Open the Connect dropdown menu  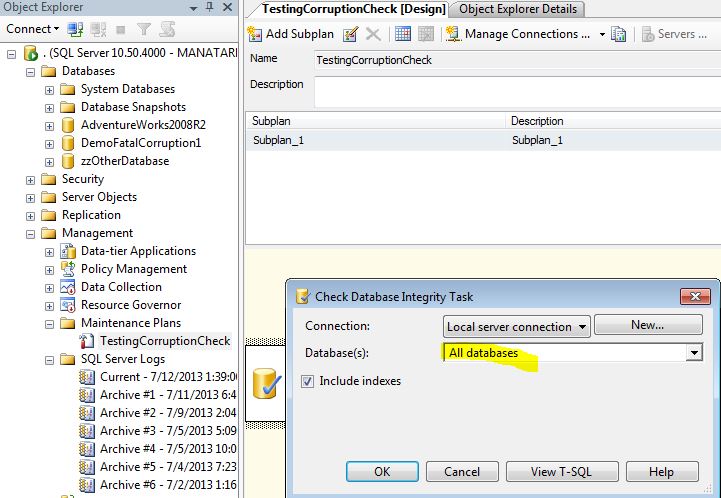pyautogui.click(x=32, y=29)
